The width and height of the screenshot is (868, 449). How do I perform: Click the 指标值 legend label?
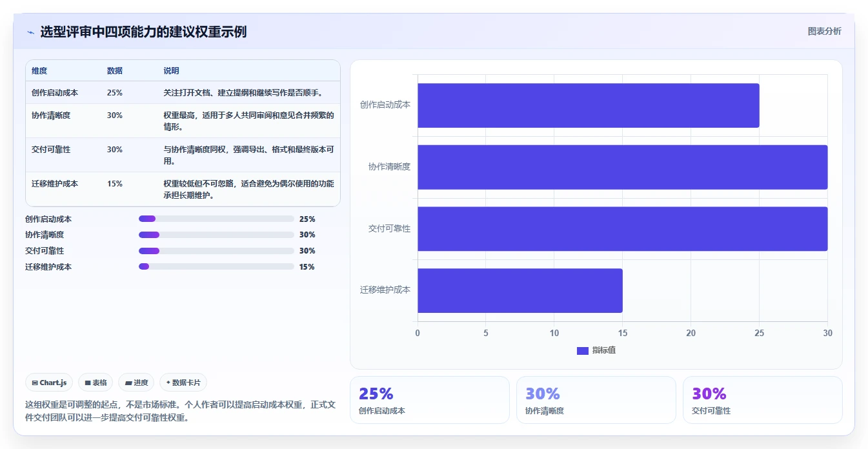604,350
